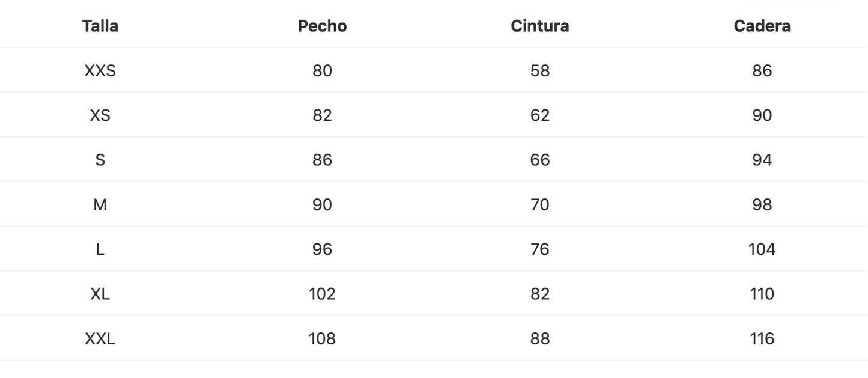Select Cadera value 104 in L row
Viewport: 868px width, 378px height.
762,249
